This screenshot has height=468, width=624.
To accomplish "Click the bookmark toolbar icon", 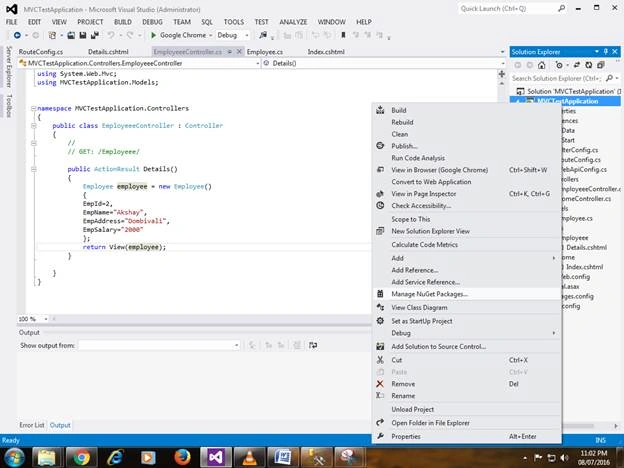I will point(343,35).
